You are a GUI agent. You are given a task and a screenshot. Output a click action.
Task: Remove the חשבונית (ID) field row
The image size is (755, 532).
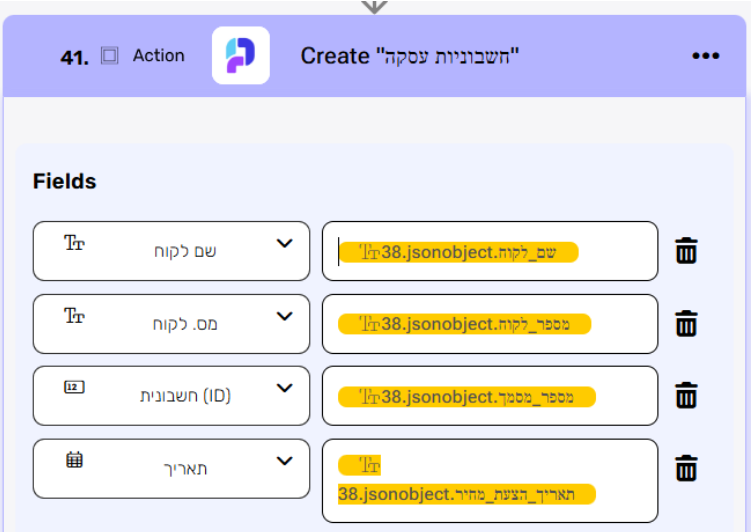686,396
